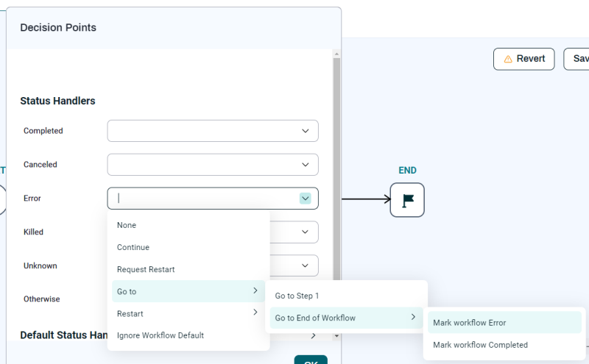Collapse the Error dropdown chevron
The image size is (589, 364).
[306, 198]
